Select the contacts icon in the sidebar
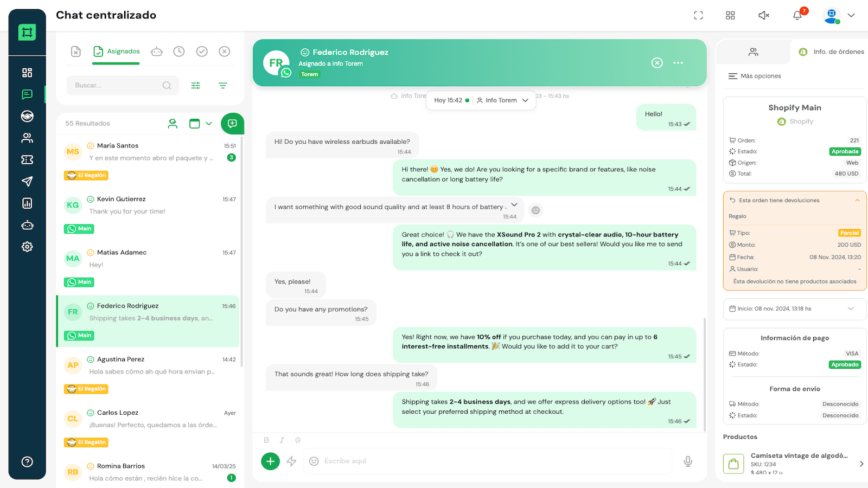This screenshot has width=868, height=488. coord(27,137)
